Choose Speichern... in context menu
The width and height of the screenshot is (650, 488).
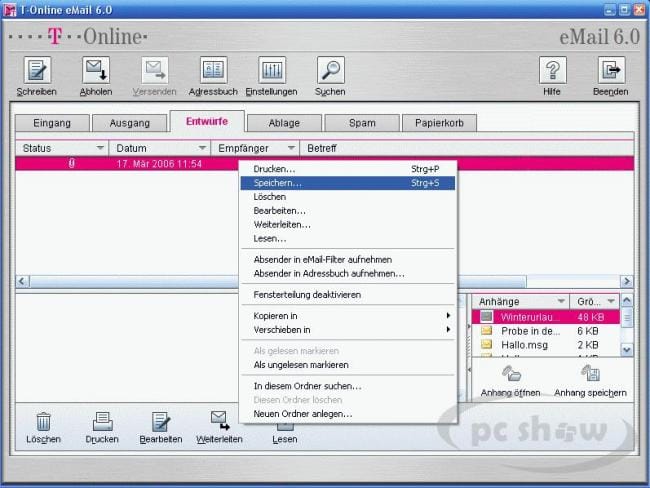coord(348,183)
